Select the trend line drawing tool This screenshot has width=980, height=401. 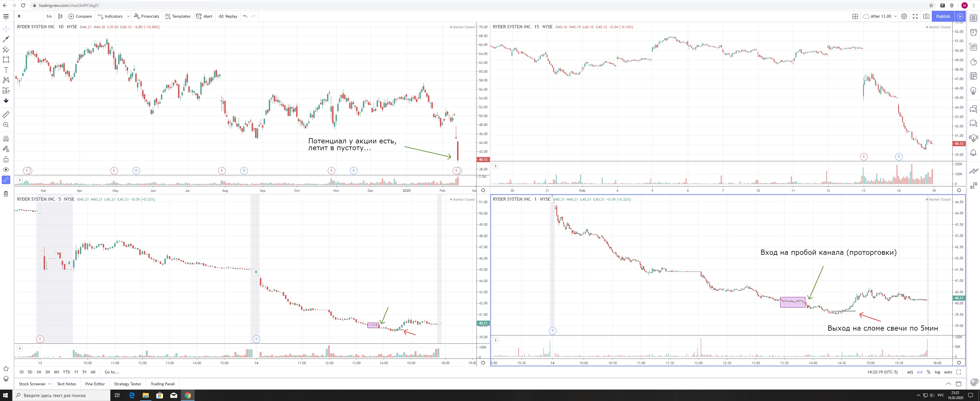pos(6,39)
